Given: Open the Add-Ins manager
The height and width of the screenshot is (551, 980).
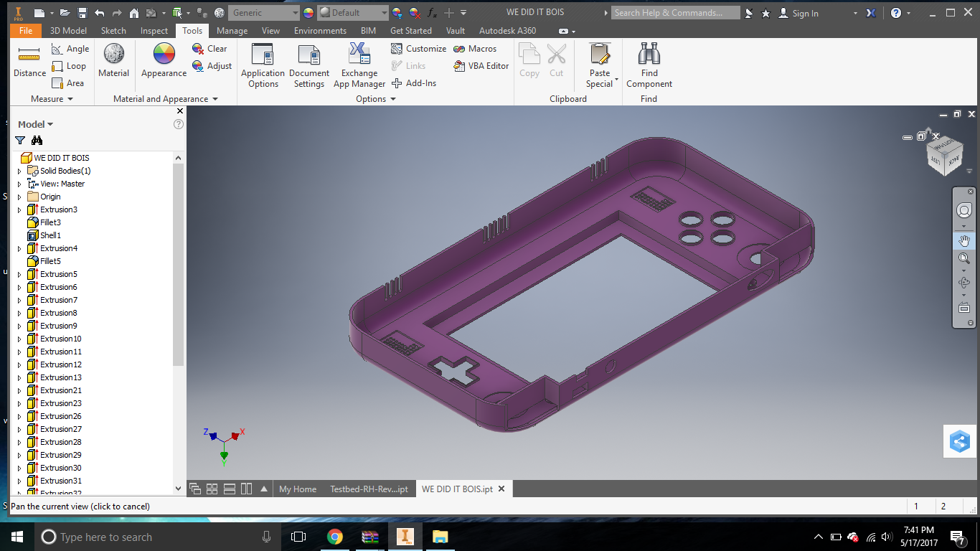Looking at the screenshot, I should click(x=414, y=83).
